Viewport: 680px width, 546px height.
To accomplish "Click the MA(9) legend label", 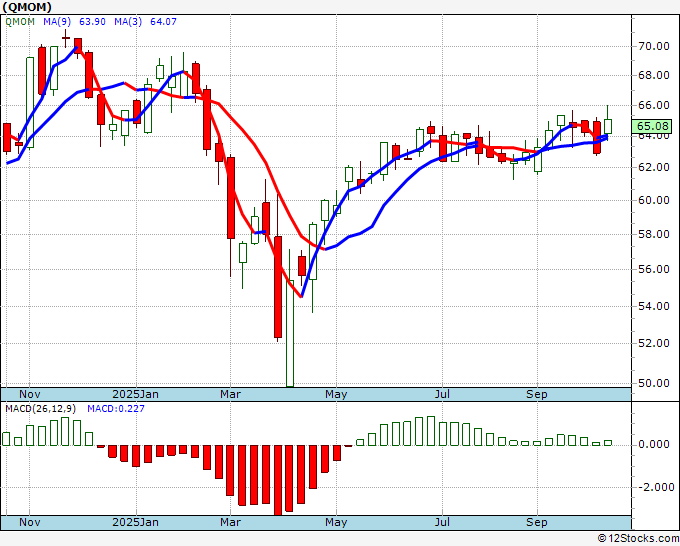I will click(57, 22).
